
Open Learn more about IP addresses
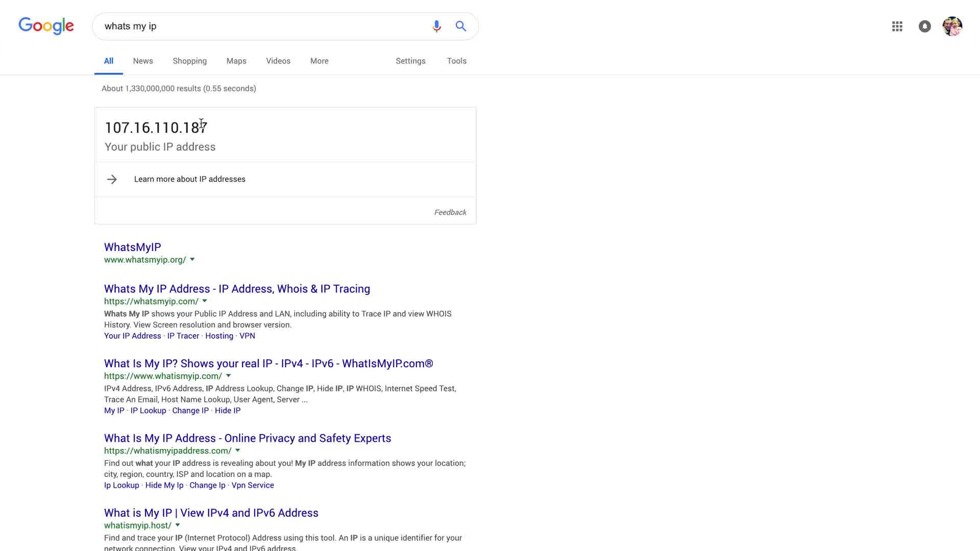coord(189,179)
